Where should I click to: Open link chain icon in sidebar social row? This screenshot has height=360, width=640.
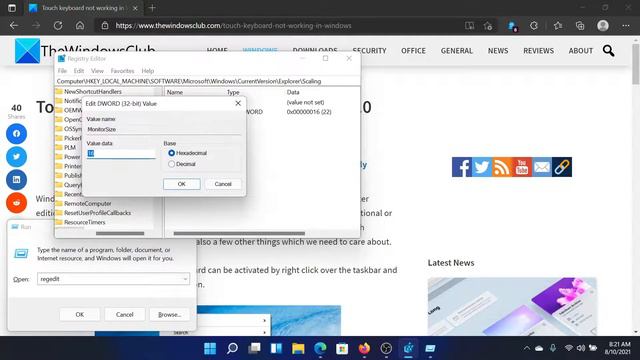click(562, 167)
